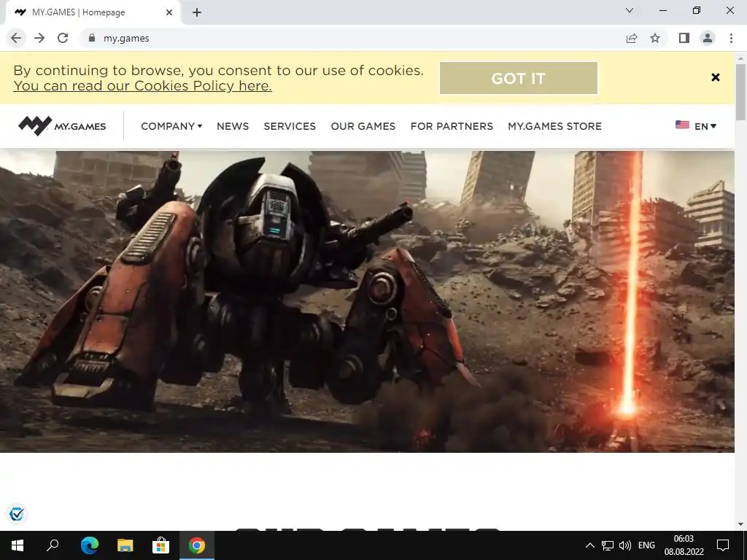Close the MY.GAMES Homepage tab
747x560 pixels.
click(x=169, y=12)
